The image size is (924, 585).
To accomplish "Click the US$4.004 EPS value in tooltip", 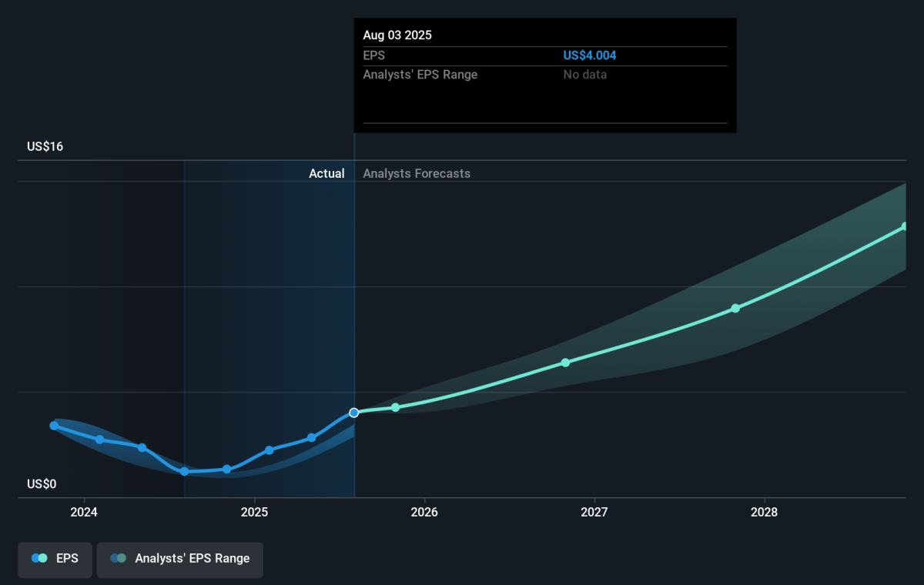I will pos(590,55).
